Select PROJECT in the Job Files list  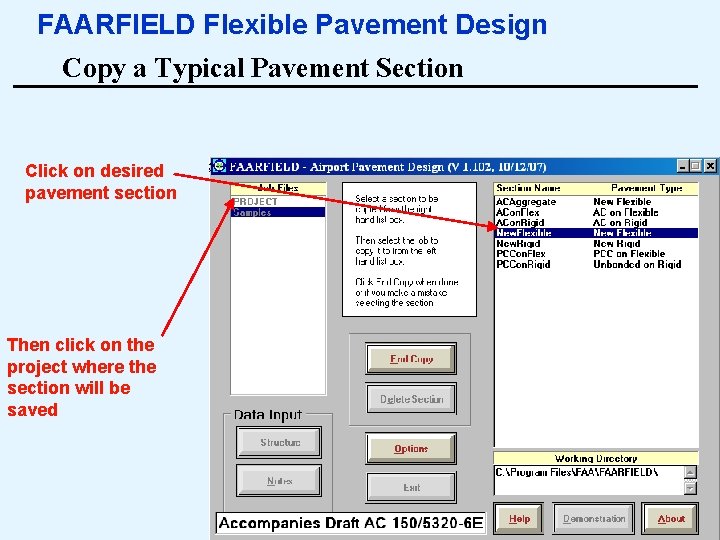click(x=278, y=202)
